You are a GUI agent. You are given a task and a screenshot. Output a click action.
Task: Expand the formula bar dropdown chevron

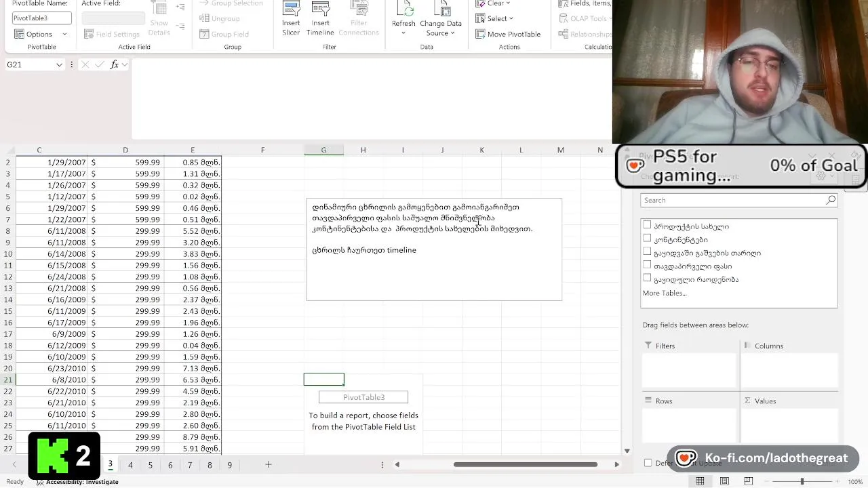[x=124, y=64]
